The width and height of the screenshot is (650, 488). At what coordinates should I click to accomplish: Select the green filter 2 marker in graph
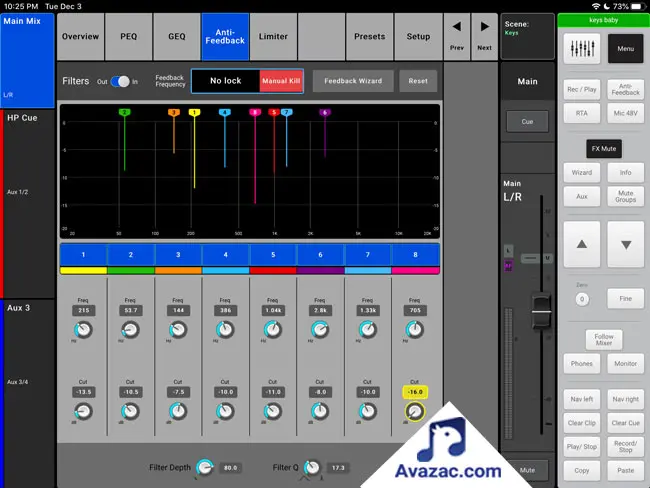tap(124, 112)
